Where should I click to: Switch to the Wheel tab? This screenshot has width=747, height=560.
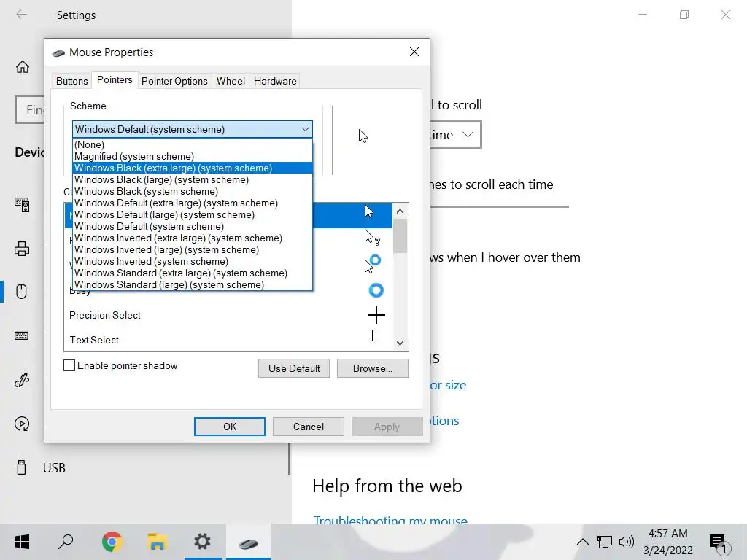click(231, 81)
